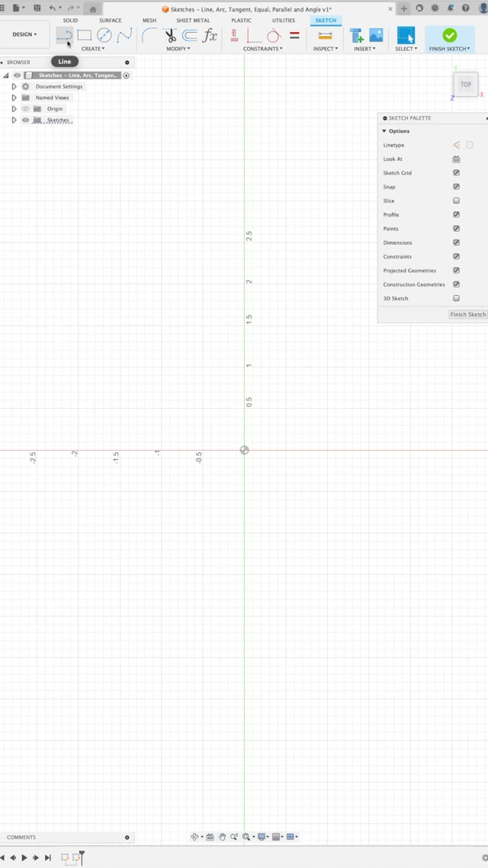Click the Fillet tool icon
The width and height of the screenshot is (488, 868).
pyautogui.click(x=149, y=35)
